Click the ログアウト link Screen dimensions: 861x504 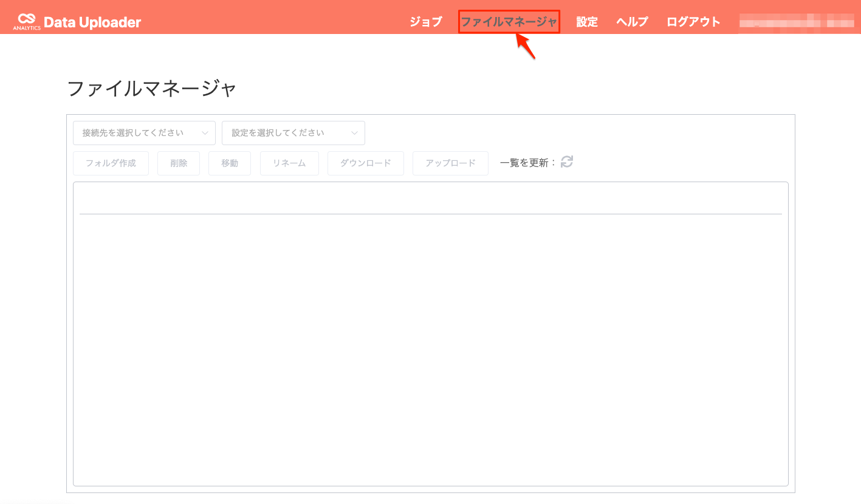(x=693, y=22)
